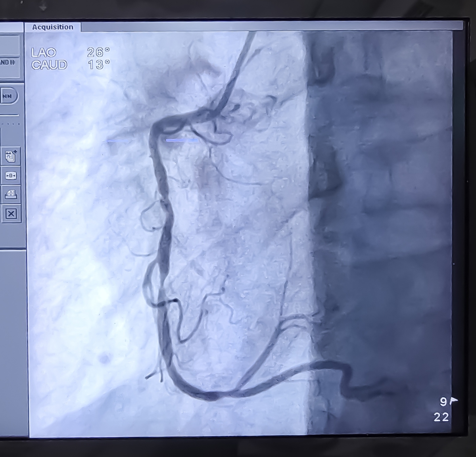Click the run number 9 indicator
The height and width of the screenshot is (457, 476).
443,402
